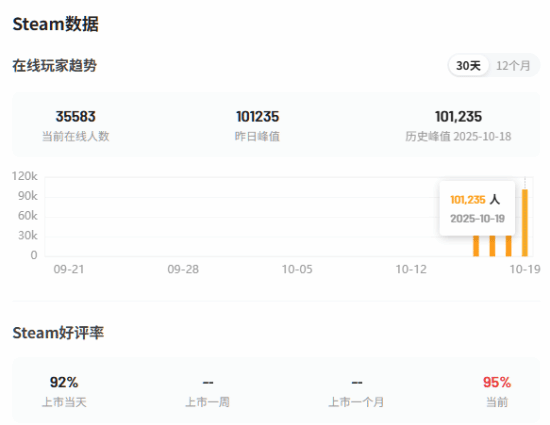Click the 在线玩家趋势 heading
The height and width of the screenshot is (425, 550).
coord(55,66)
